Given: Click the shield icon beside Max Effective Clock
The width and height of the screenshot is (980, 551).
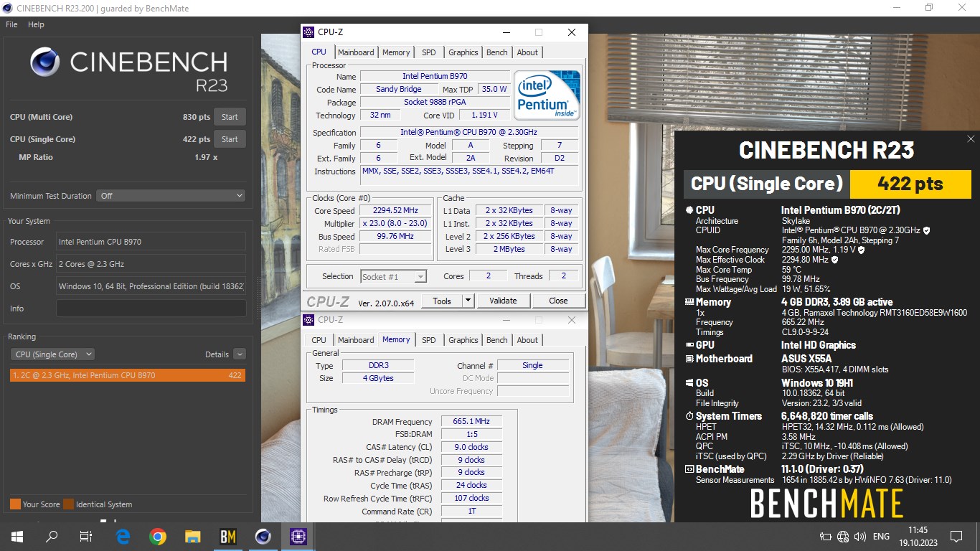Looking at the screenshot, I should (834, 260).
